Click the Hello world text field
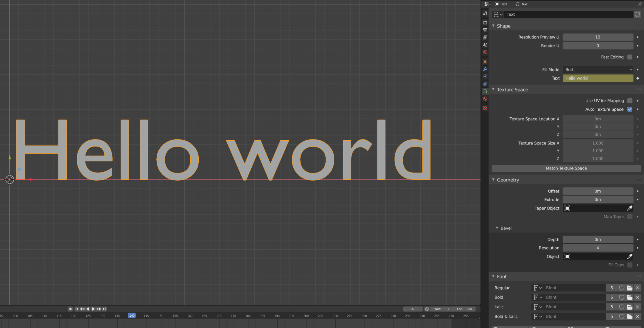This screenshot has height=328, width=644. 598,78
